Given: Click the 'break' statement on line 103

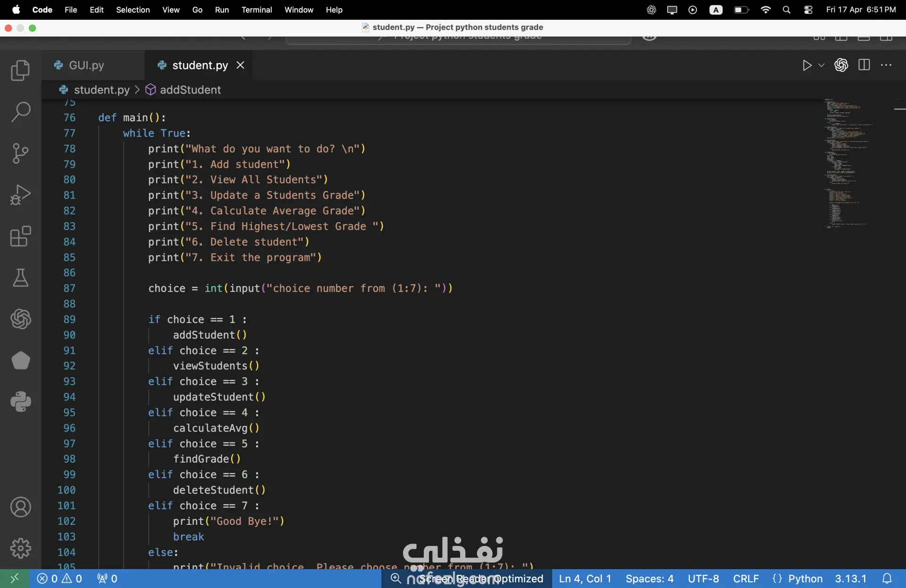Looking at the screenshot, I should click(x=188, y=537).
